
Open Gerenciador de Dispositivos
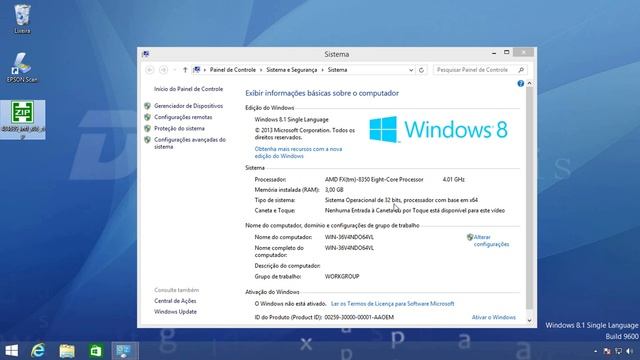tap(189, 106)
